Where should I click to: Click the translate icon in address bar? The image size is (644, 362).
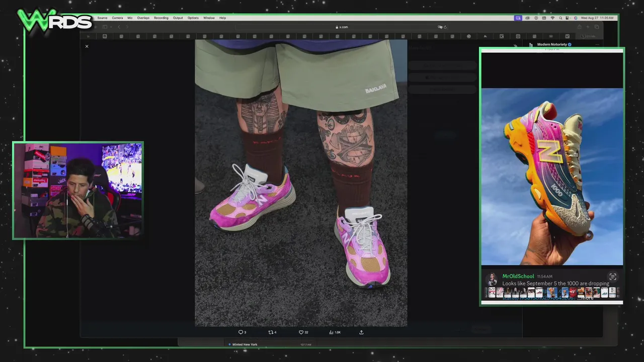click(440, 27)
